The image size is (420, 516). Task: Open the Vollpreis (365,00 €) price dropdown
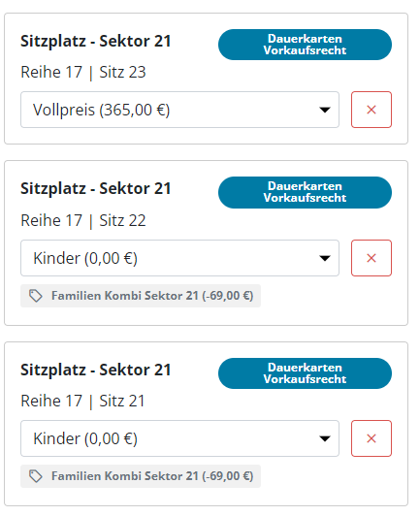pos(179,110)
